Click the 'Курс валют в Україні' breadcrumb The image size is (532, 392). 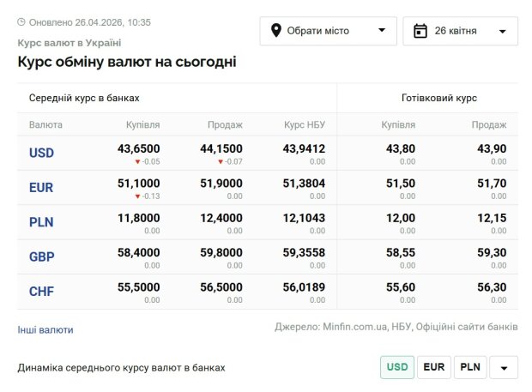70,42
